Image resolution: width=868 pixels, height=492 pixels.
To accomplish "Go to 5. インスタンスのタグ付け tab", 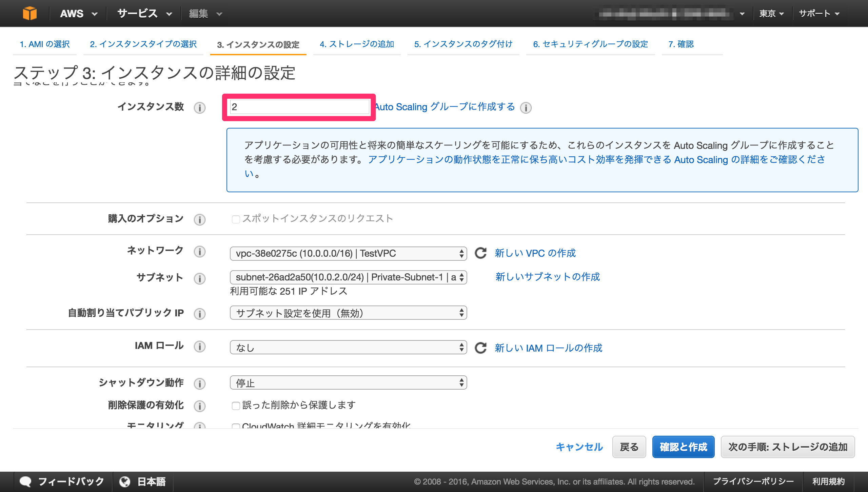I will [463, 44].
